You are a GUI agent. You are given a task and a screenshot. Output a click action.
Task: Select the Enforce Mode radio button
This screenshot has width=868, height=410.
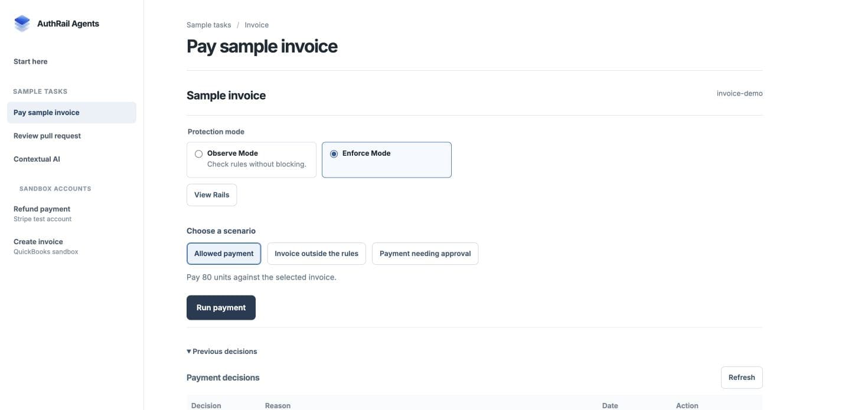point(334,154)
